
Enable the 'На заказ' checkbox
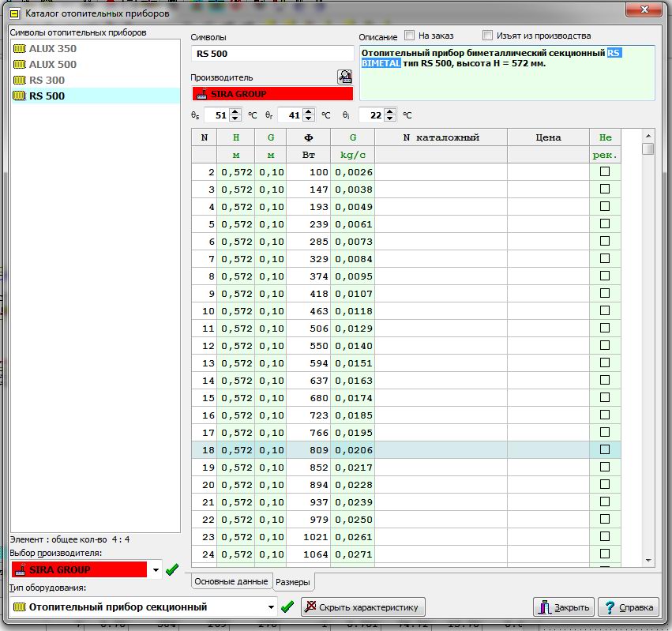click(x=409, y=36)
